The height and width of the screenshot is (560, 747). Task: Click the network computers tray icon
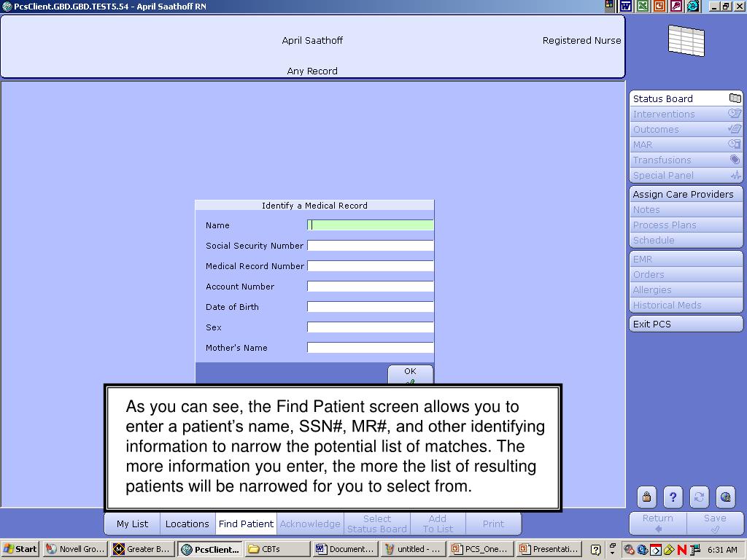pos(695,550)
